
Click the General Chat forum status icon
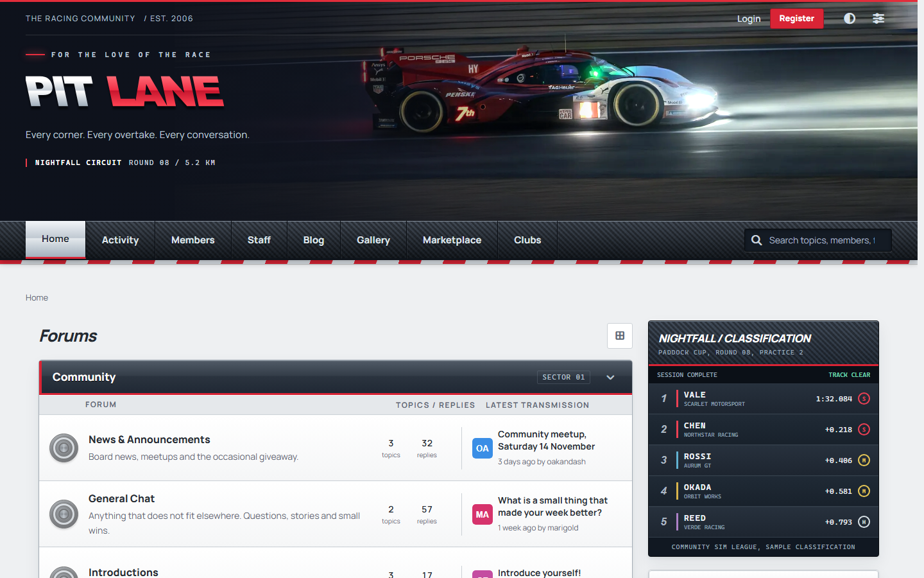tap(64, 514)
